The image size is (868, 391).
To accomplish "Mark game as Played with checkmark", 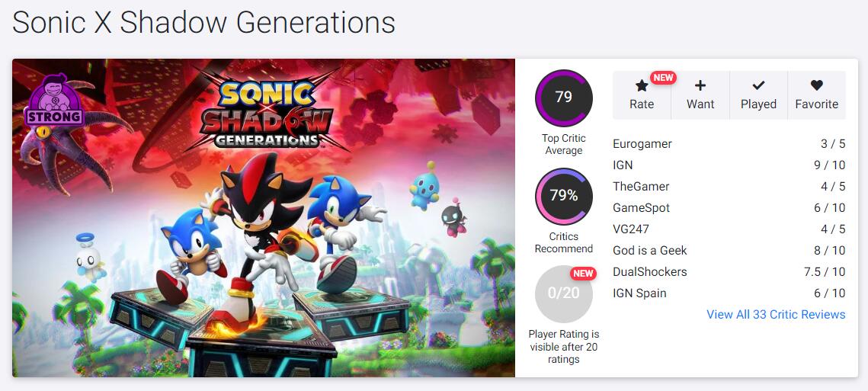I will coord(758,85).
